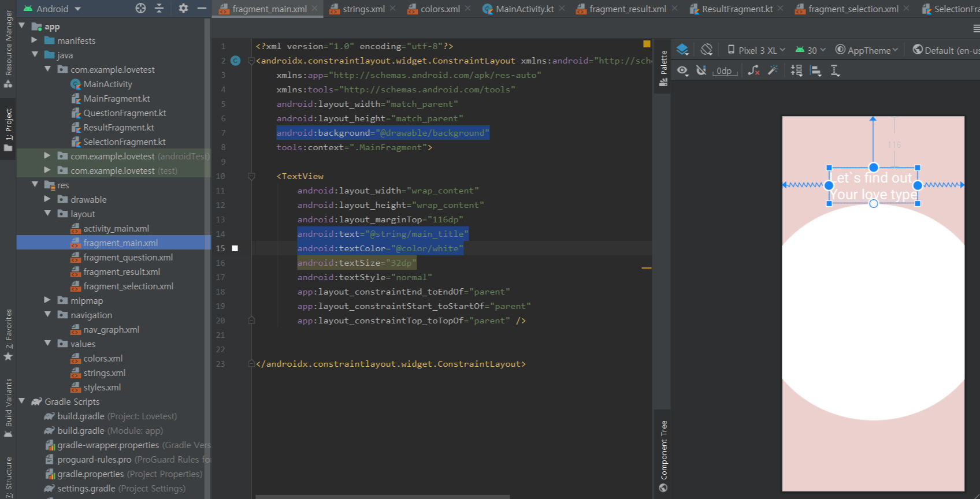Click the white color gutter swatch on line 15
Screen dimensions: 980x499
click(235, 248)
